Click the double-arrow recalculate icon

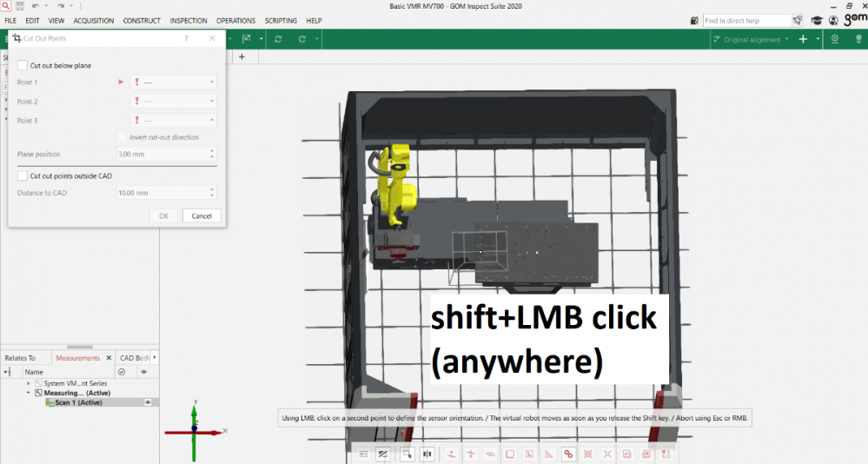(278, 39)
